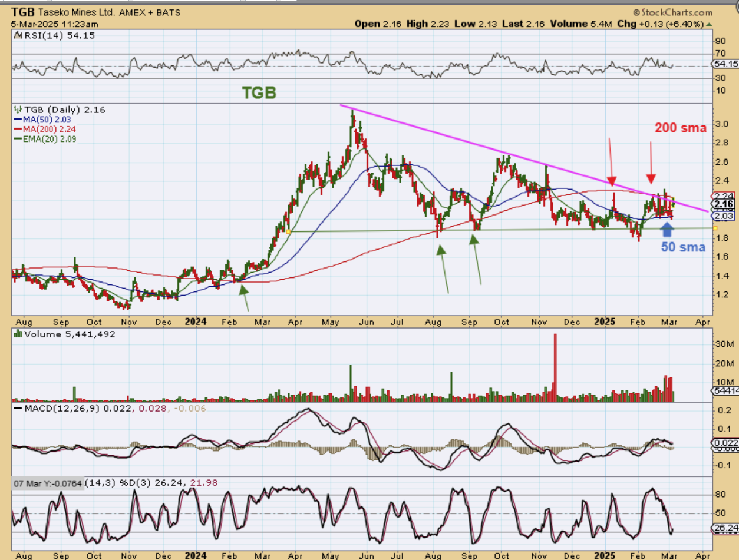Click the 70 level label on RSI axis
This screenshot has width=739, height=560.
[720, 53]
